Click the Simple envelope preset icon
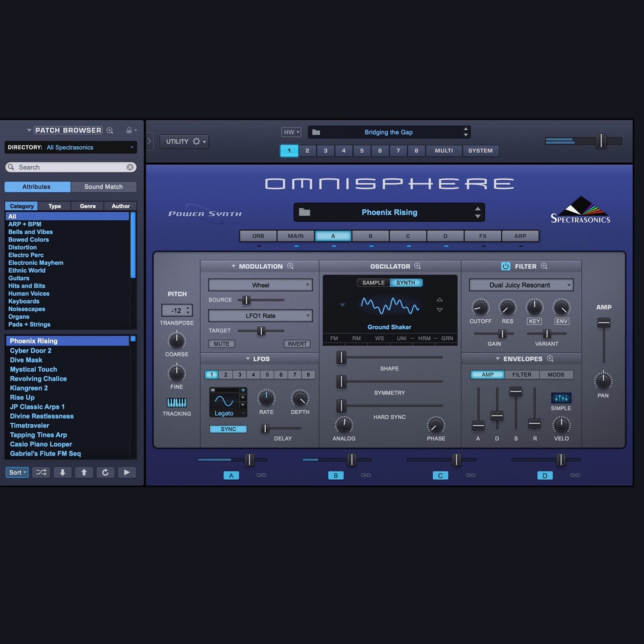The image size is (644, 644). (561, 398)
